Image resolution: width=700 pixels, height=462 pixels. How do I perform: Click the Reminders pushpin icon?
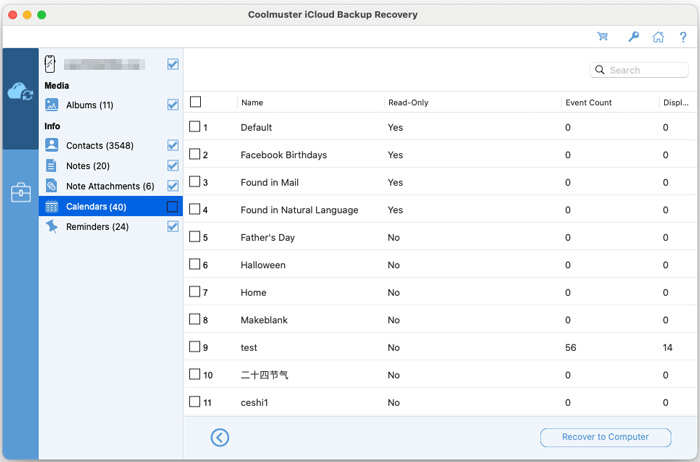coord(52,226)
